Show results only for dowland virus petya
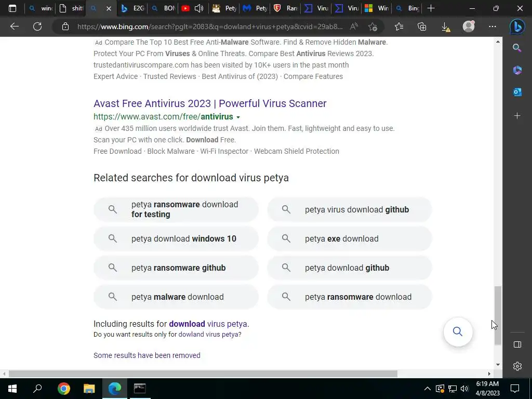This screenshot has width=532, height=399. pos(209,334)
